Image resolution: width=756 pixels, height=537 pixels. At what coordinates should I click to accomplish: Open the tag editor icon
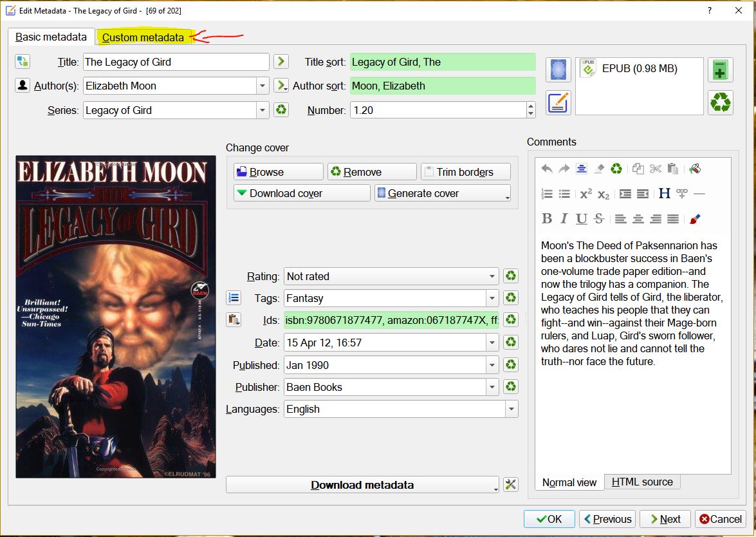(234, 297)
